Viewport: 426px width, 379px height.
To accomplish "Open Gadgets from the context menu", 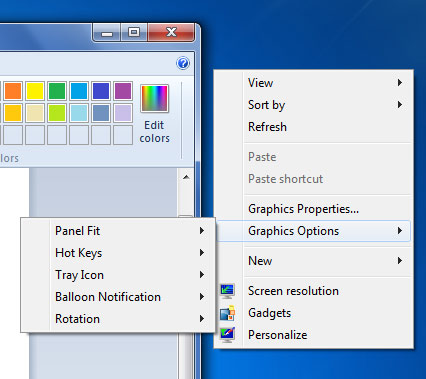I will coord(313,313).
